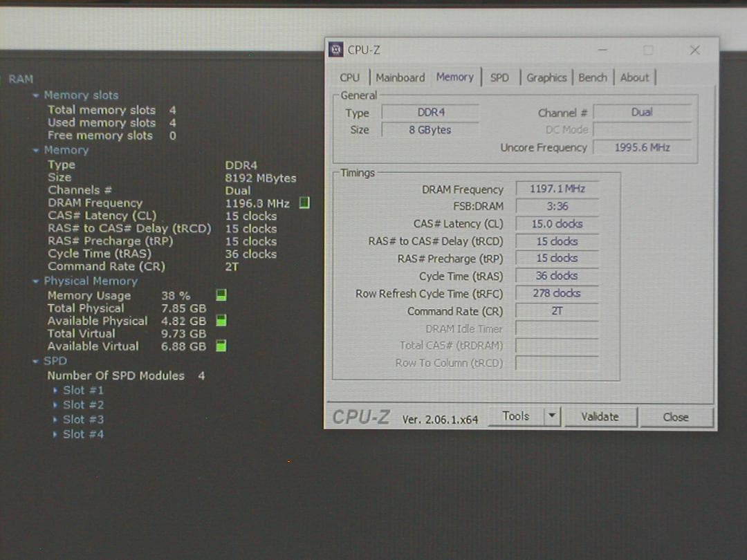
Task: Click the green Memory Usage indicator icon
Action: click(x=221, y=295)
